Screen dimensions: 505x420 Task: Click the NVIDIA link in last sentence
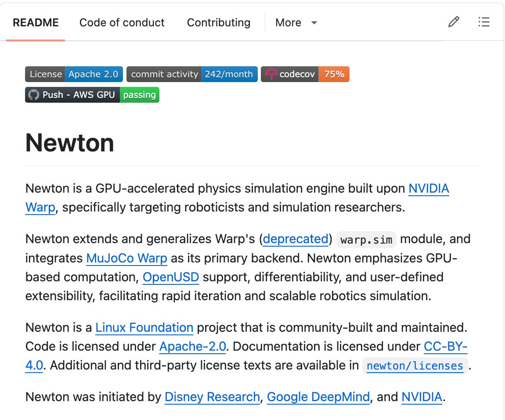[x=422, y=397]
